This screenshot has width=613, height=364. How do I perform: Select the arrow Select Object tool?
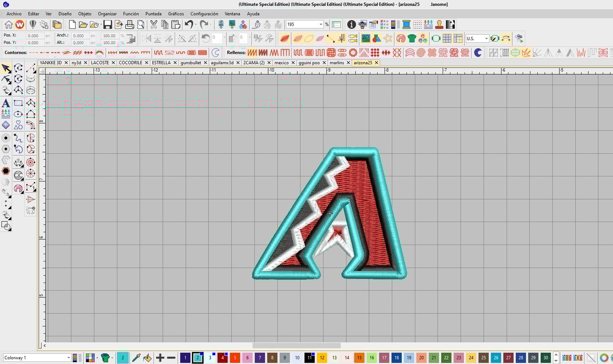coord(6,68)
